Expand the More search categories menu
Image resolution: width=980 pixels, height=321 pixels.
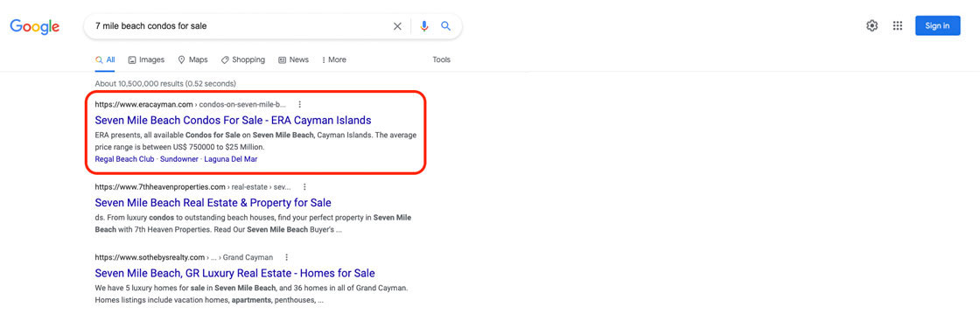[333, 60]
